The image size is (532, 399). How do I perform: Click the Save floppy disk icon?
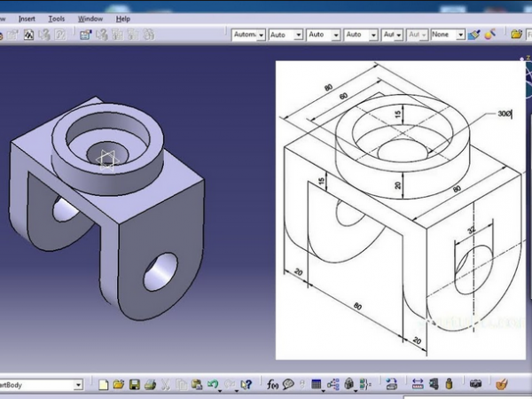135,385
